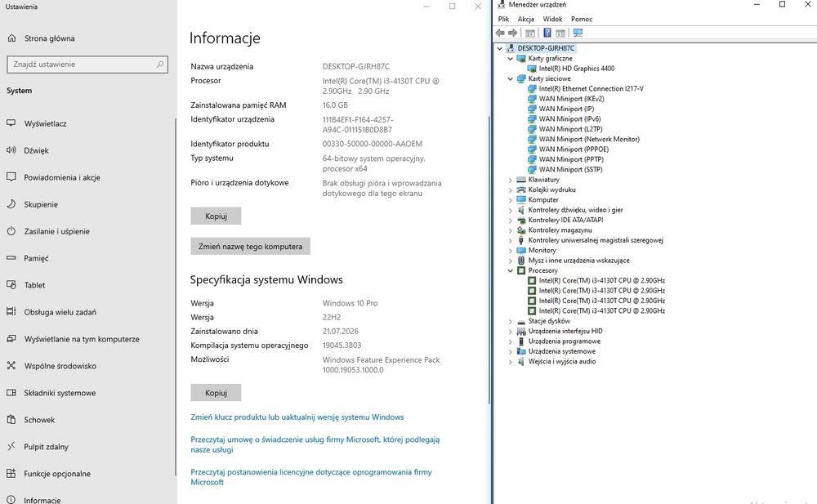817x504 pixels.
Task: Expand the Stacje dysków category
Action: [x=510, y=321]
